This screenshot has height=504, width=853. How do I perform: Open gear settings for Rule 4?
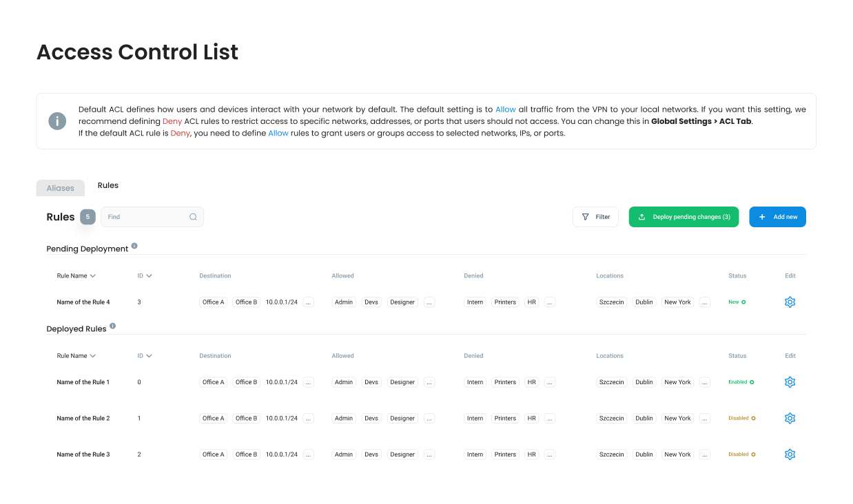tap(790, 302)
